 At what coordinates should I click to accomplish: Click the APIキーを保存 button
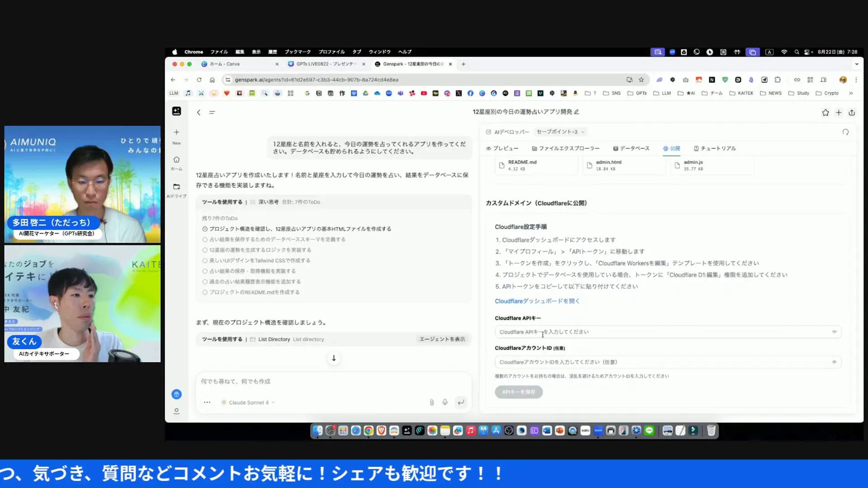pyautogui.click(x=519, y=392)
